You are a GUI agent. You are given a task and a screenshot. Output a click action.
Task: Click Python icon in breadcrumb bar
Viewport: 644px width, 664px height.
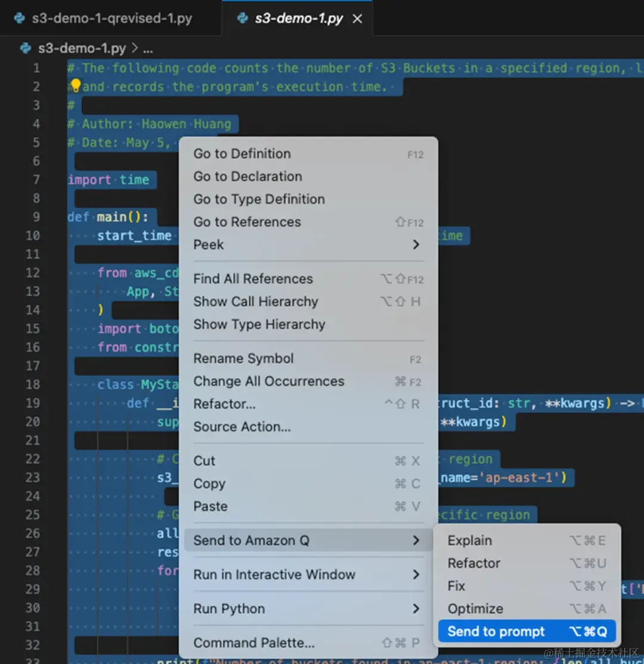[26, 48]
